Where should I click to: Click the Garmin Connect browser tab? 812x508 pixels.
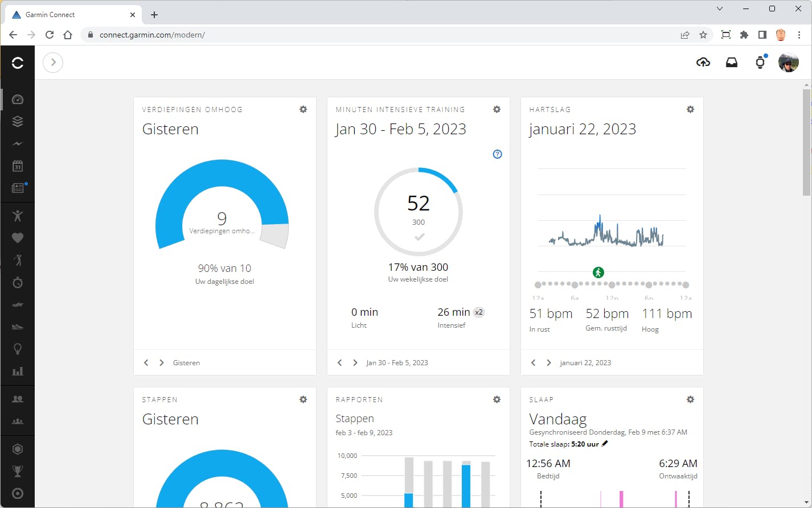68,15
